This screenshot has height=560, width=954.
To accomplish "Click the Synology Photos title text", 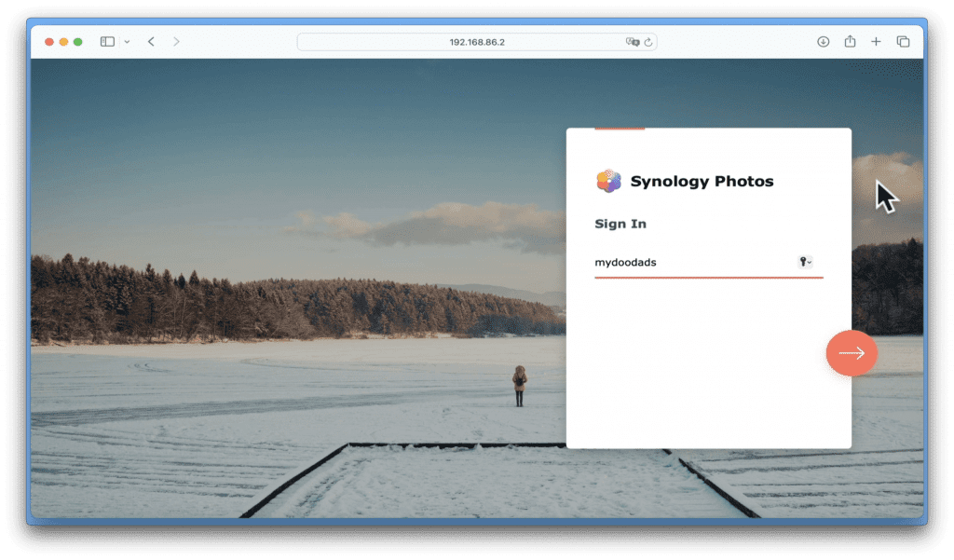I will point(702,182).
